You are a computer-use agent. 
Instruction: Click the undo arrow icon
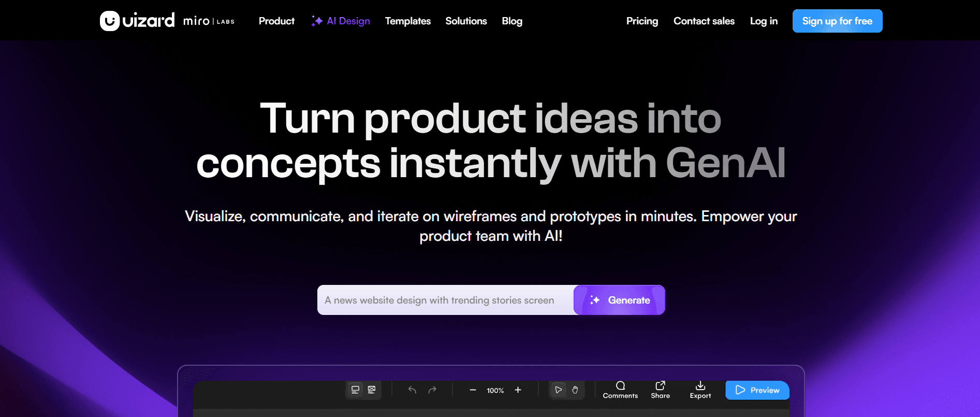click(x=412, y=390)
